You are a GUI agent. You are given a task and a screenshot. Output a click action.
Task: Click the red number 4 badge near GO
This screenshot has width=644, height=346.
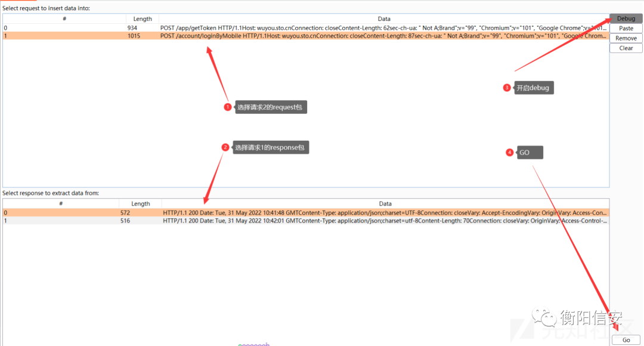click(509, 153)
